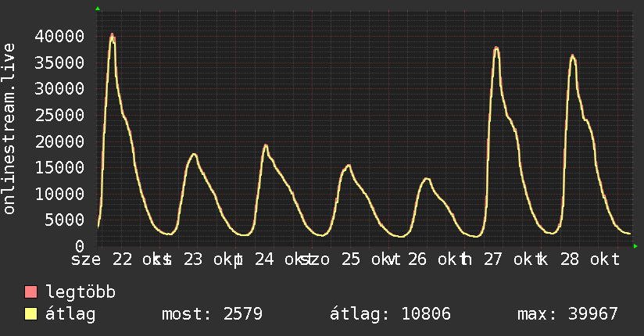644x336 pixels.
Task: Click the 28 okt peak on graph
Action: [x=573, y=58]
